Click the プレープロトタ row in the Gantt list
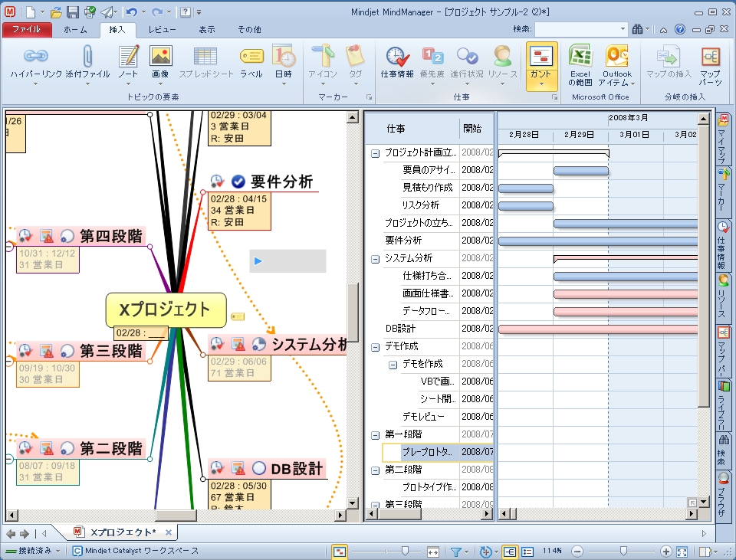 pos(438,453)
